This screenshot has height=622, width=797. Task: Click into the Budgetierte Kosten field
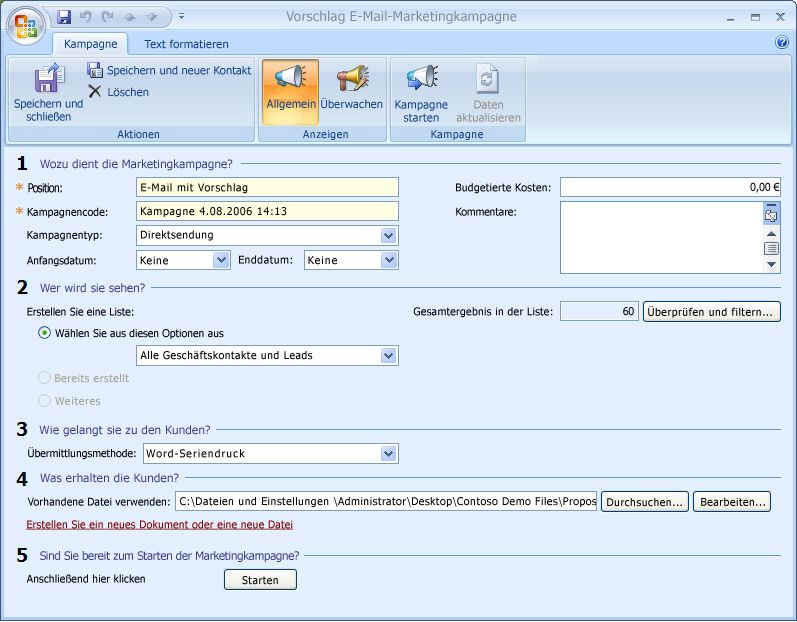click(670, 187)
